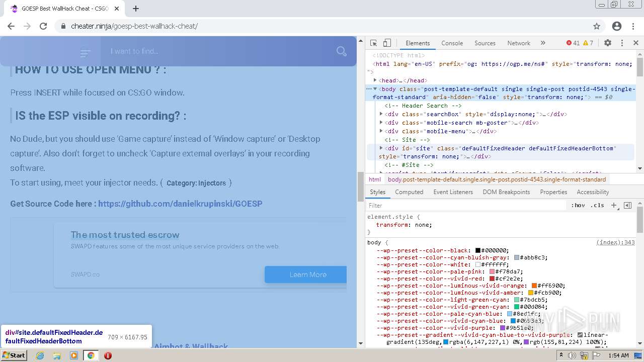Screen dimensions: 644x362
Task: Select the Styles tab
Action: [x=377, y=192]
